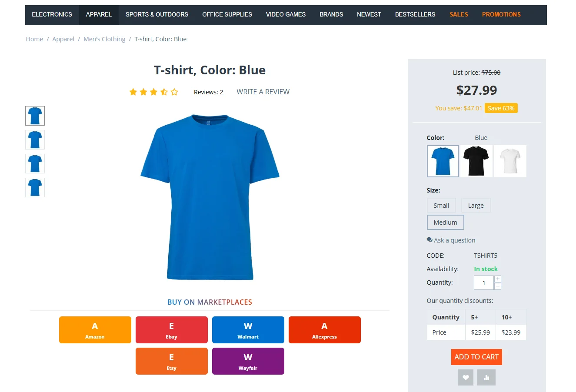576x392 pixels.
Task: Open the Wayfair marketplace button
Action: (248, 361)
